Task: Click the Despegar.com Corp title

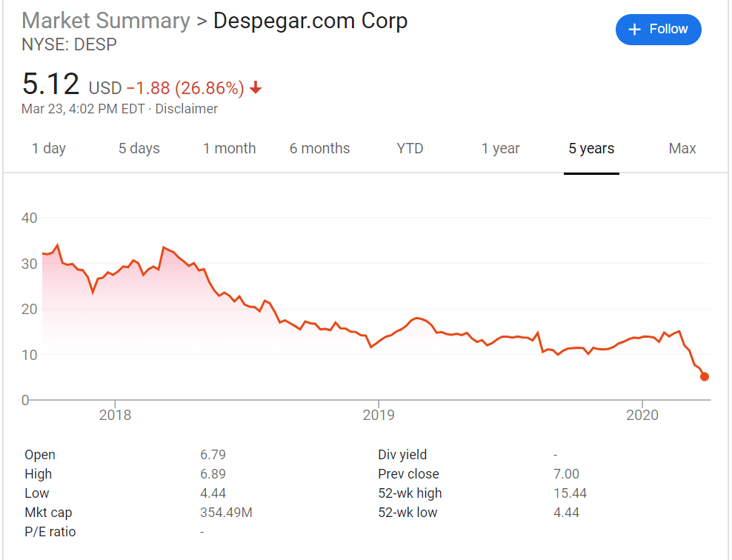Action: tap(310, 21)
